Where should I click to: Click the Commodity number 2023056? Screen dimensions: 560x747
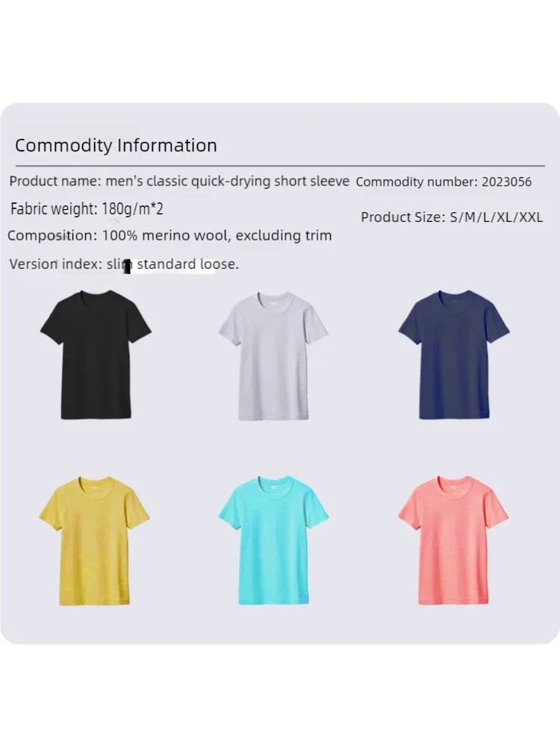pyautogui.click(x=444, y=182)
